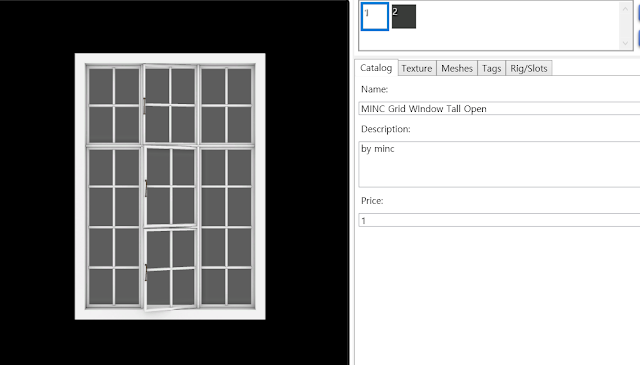The height and width of the screenshot is (365, 640).
Task: Click swatch list scrollbar up arrow
Action: click(x=625, y=9)
